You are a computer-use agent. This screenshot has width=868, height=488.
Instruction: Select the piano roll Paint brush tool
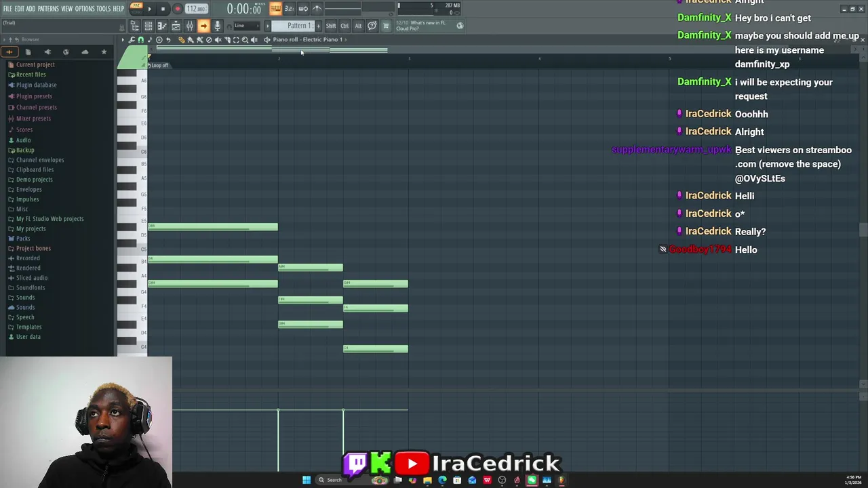[191, 39]
